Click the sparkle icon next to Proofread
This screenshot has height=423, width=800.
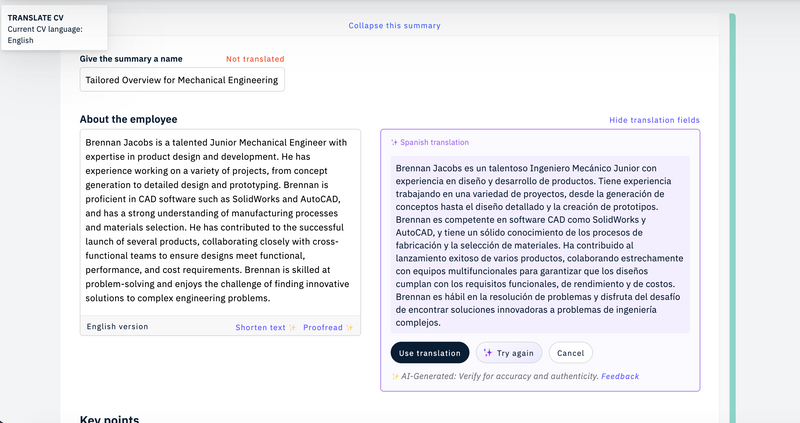[x=349, y=328]
